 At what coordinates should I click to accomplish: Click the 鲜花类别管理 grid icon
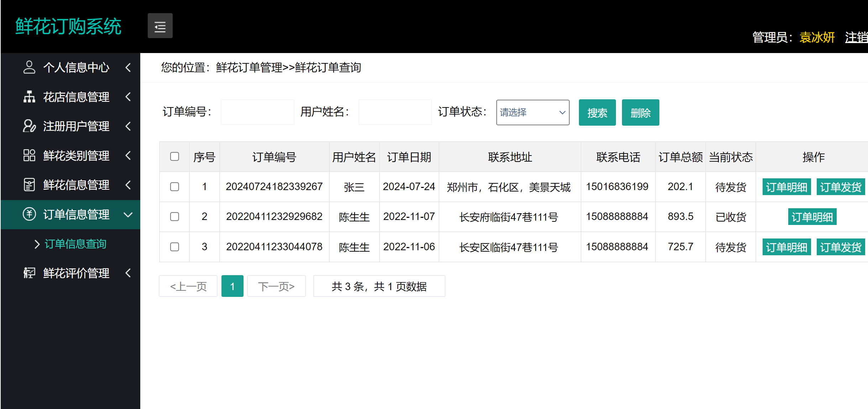pos(29,156)
